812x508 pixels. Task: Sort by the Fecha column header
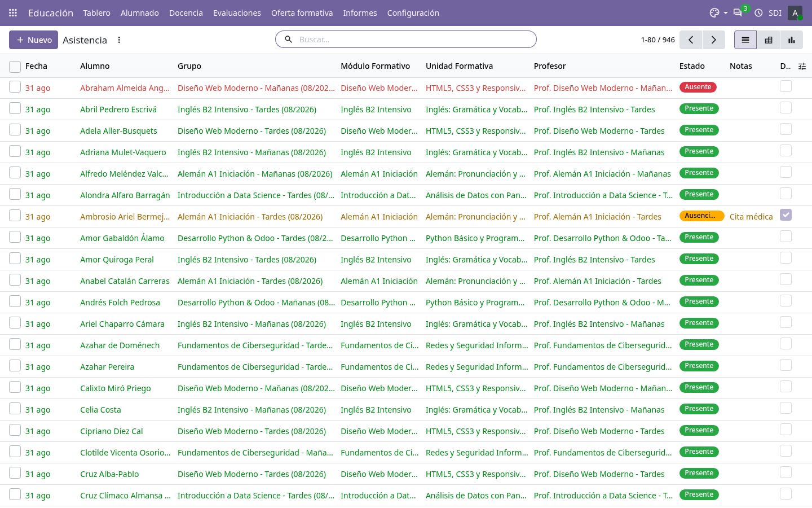36,66
